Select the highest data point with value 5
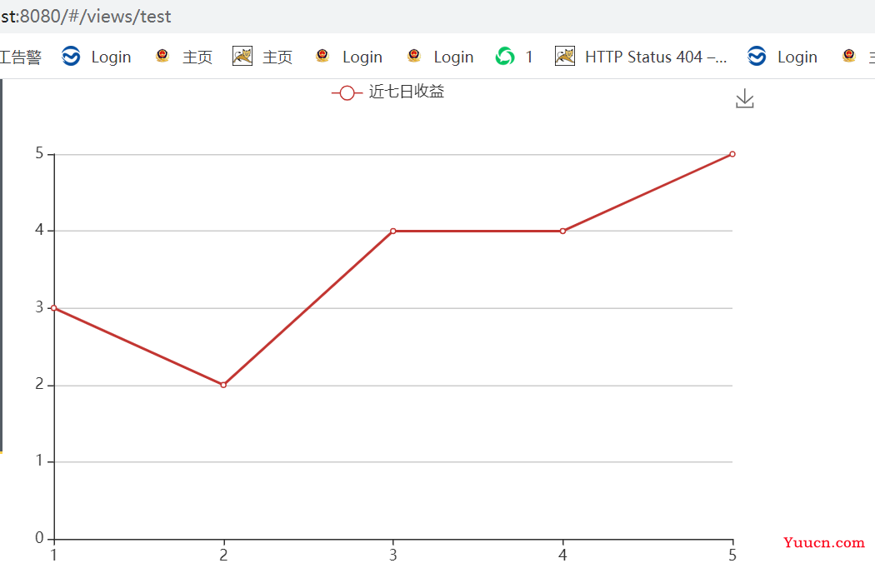Image resolution: width=875 pixels, height=588 pixels. coord(732,154)
